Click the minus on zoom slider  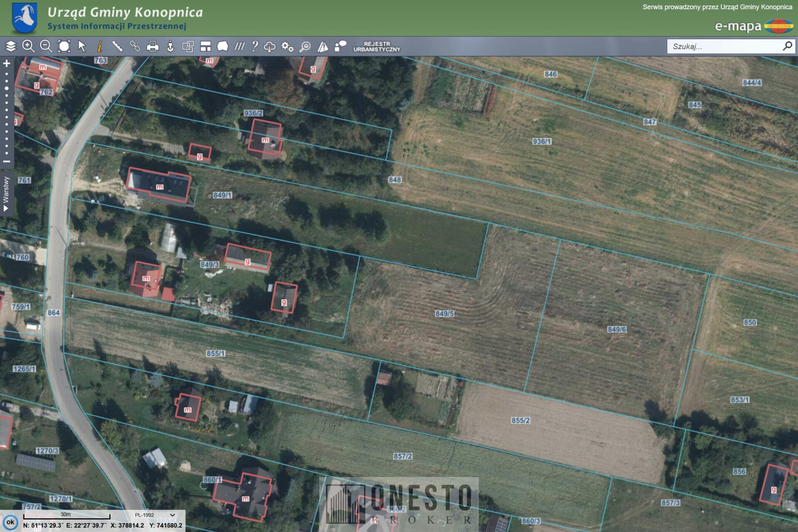point(7,161)
